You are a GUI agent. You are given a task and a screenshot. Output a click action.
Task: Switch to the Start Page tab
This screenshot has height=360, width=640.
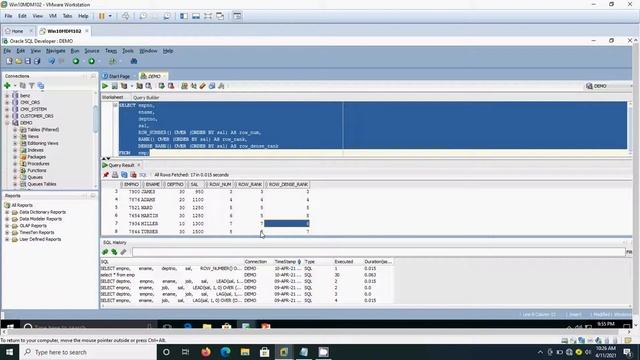pyautogui.click(x=116, y=76)
